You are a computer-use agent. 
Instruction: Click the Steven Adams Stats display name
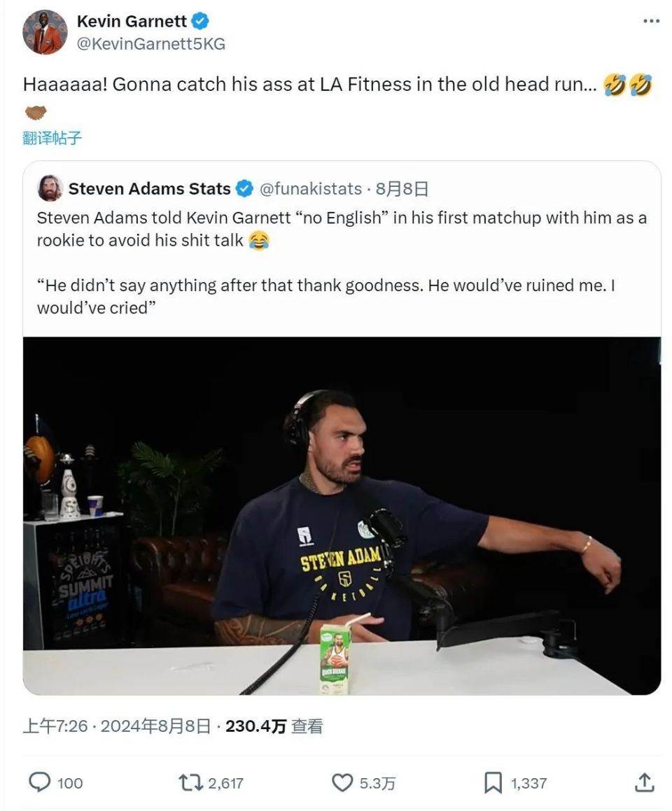tap(150, 189)
